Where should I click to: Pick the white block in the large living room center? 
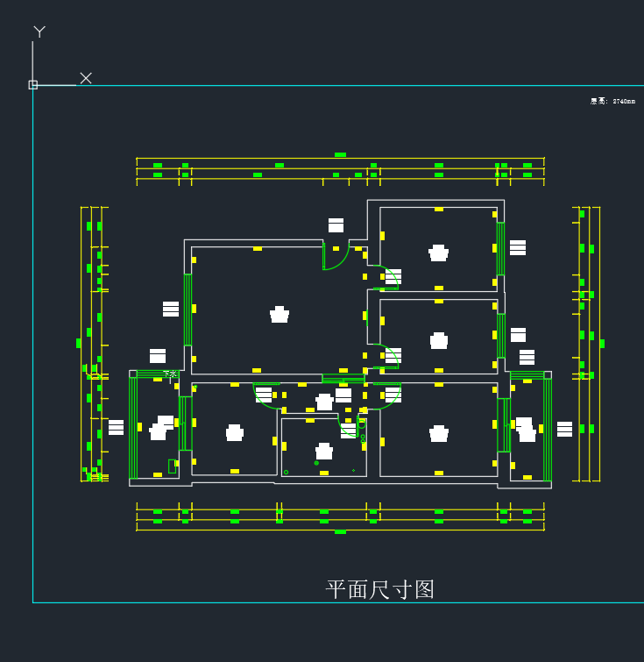280,315
